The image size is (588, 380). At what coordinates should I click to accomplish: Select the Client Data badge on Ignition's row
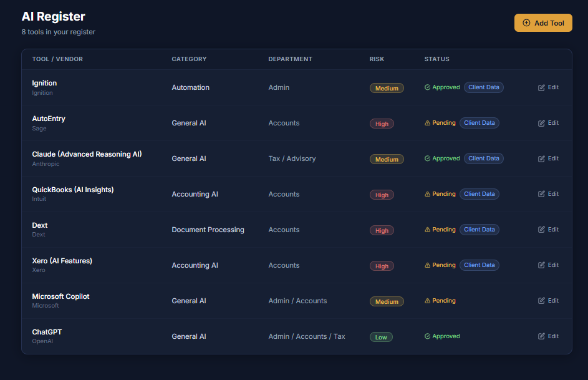click(483, 87)
